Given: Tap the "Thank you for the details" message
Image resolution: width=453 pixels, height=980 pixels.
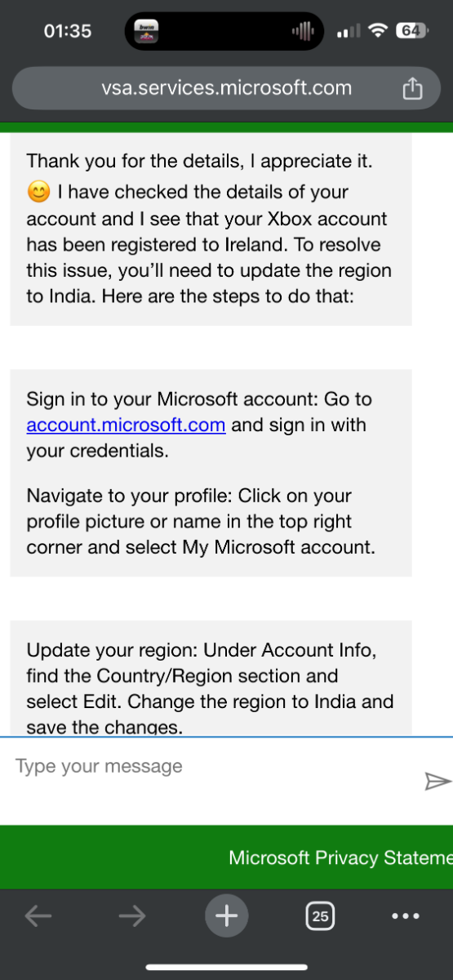Looking at the screenshot, I should 211,229.
